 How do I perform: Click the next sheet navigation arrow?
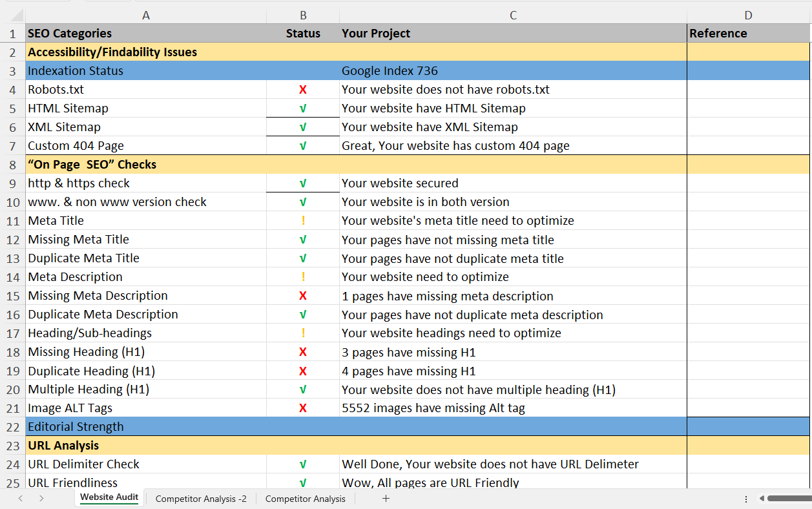41,498
